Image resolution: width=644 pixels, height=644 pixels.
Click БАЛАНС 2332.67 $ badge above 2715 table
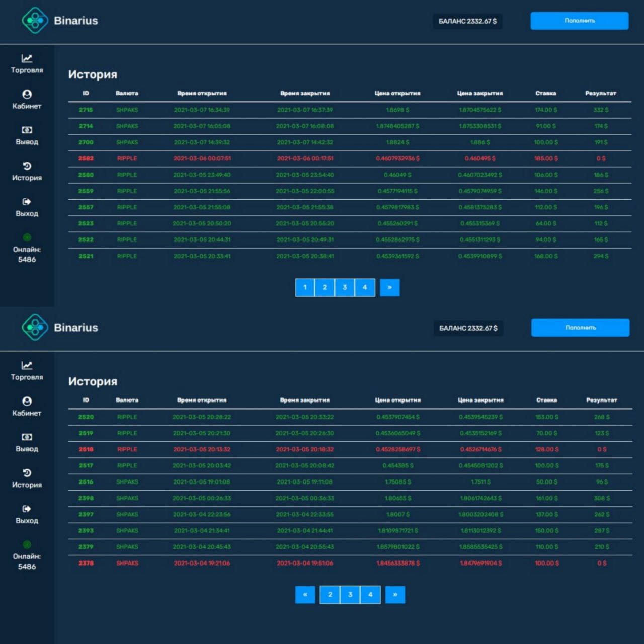[467, 21]
